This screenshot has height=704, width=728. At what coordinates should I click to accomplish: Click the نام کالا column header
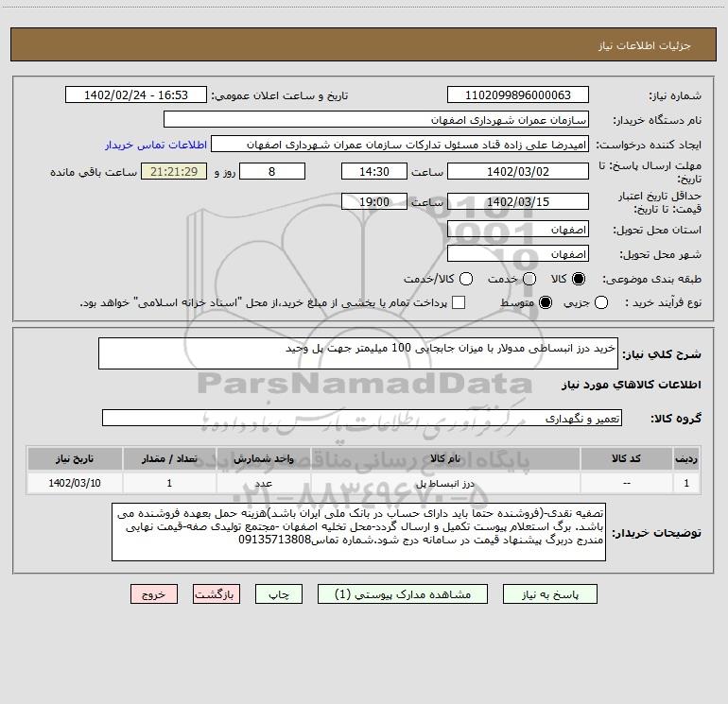point(445,459)
